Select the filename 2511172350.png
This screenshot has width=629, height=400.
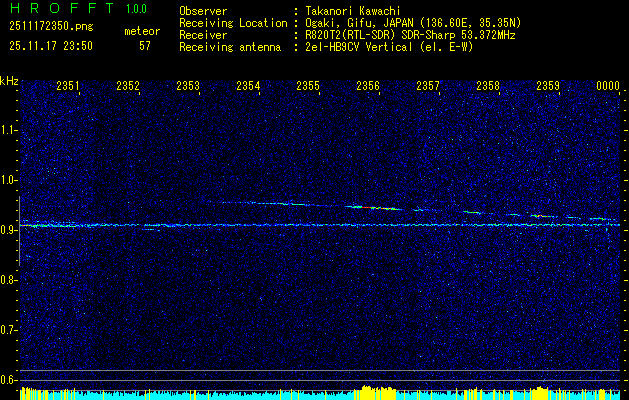tap(51, 26)
